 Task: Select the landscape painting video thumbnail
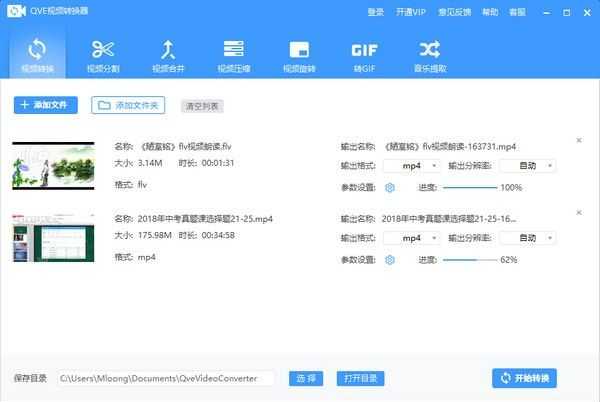pos(53,166)
